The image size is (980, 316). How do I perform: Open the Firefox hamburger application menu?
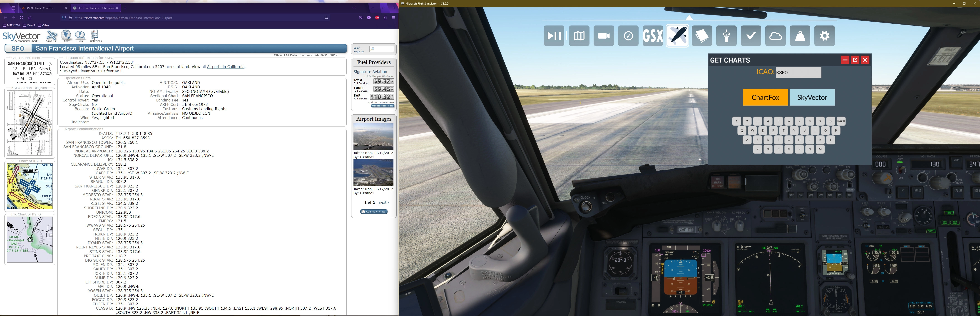tap(394, 18)
